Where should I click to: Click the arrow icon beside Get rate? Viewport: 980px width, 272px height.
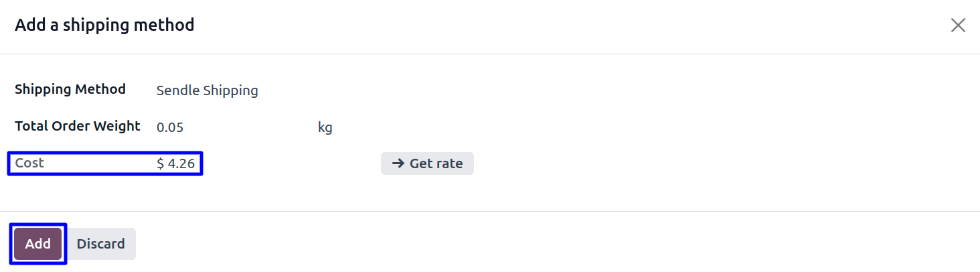pyautogui.click(x=398, y=163)
